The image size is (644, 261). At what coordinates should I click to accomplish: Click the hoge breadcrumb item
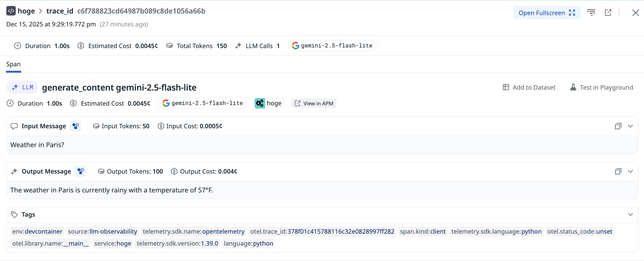(x=26, y=11)
